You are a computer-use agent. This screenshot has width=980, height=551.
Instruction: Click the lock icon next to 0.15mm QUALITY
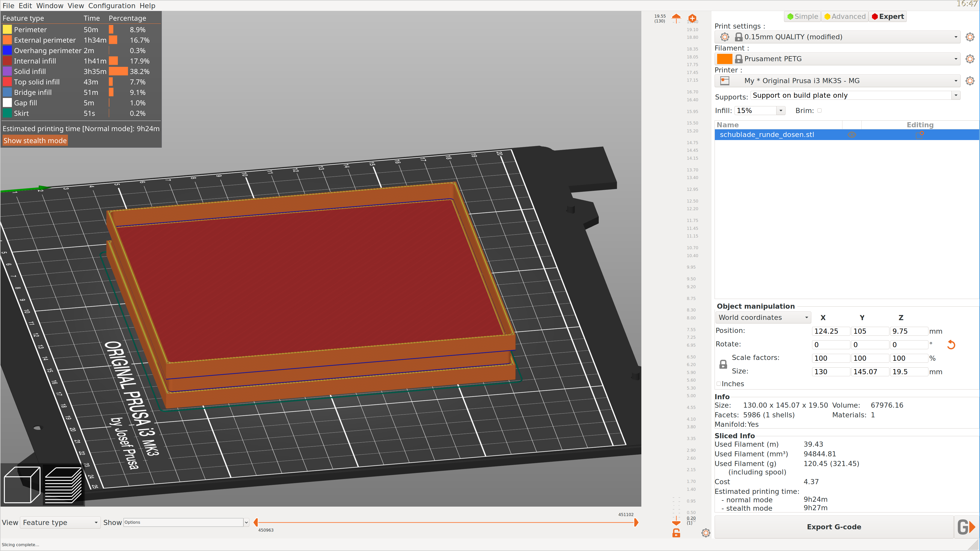click(x=738, y=37)
